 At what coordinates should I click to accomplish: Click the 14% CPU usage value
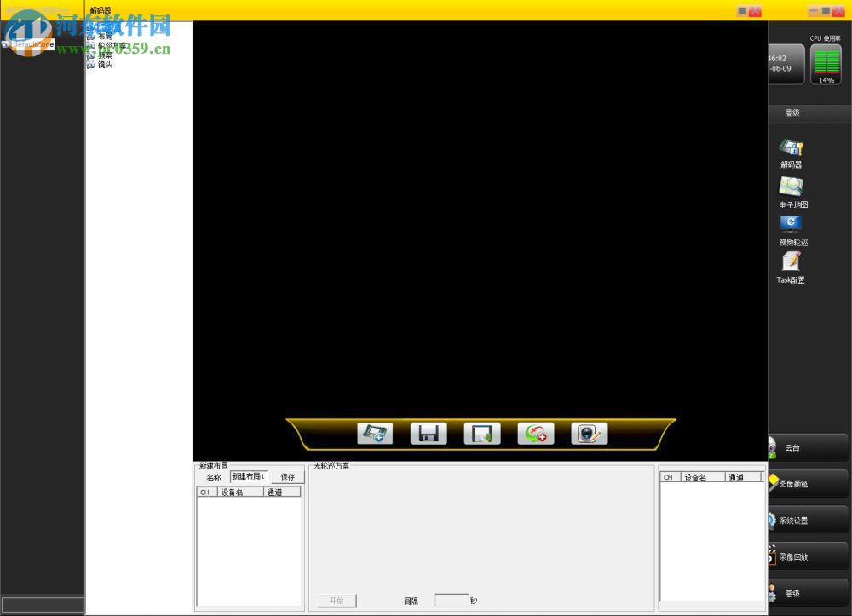pos(826,80)
